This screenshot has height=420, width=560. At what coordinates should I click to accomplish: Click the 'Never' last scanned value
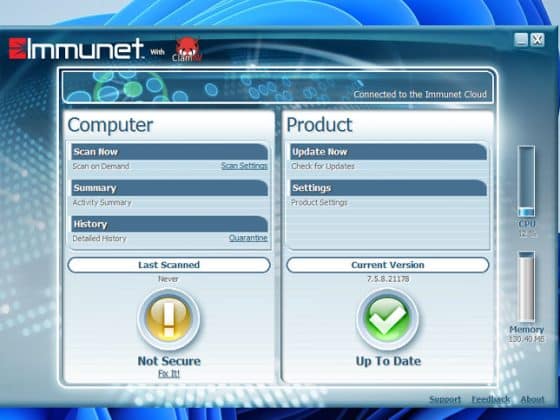pyautogui.click(x=168, y=279)
